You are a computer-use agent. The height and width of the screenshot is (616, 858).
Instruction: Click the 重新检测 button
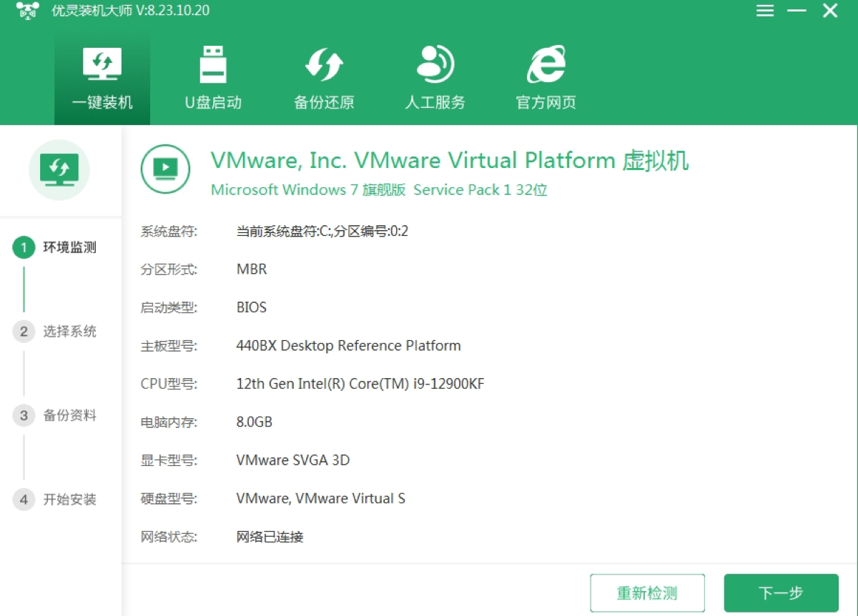[x=647, y=593]
